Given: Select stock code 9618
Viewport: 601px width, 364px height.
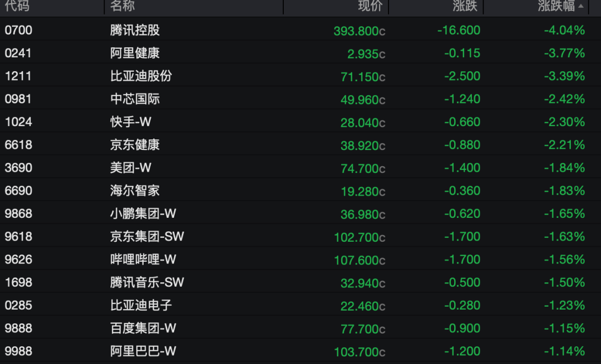Looking at the screenshot, I should pyautogui.click(x=18, y=237).
